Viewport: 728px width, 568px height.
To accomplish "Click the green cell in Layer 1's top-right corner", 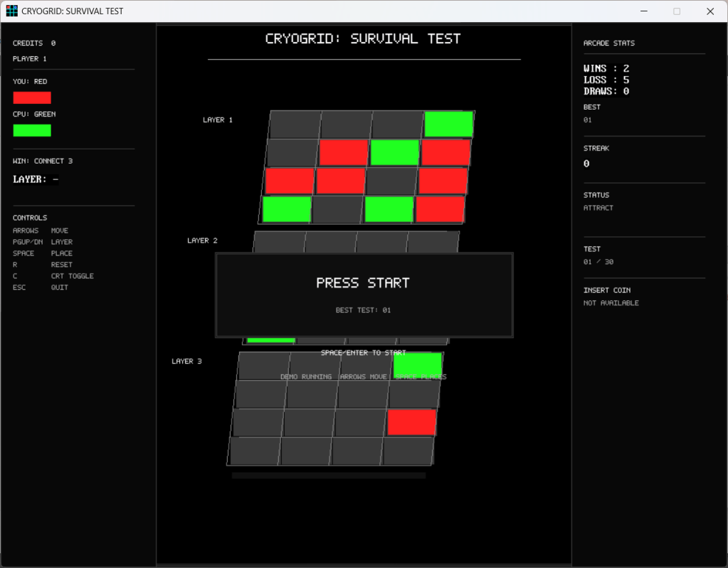I will 449,125.
